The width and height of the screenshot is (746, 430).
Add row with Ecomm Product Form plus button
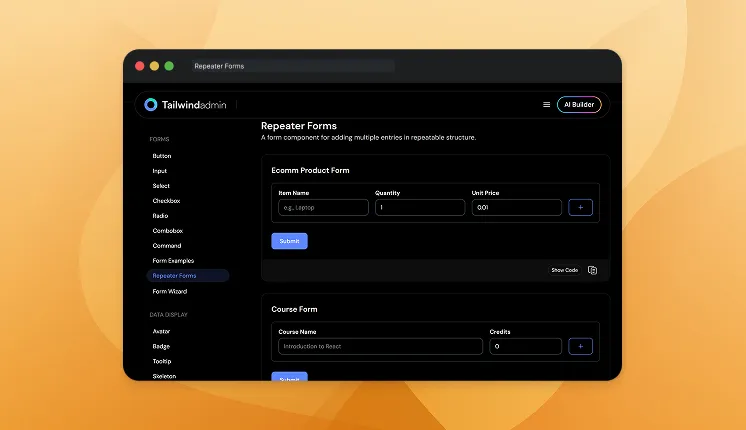point(580,207)
